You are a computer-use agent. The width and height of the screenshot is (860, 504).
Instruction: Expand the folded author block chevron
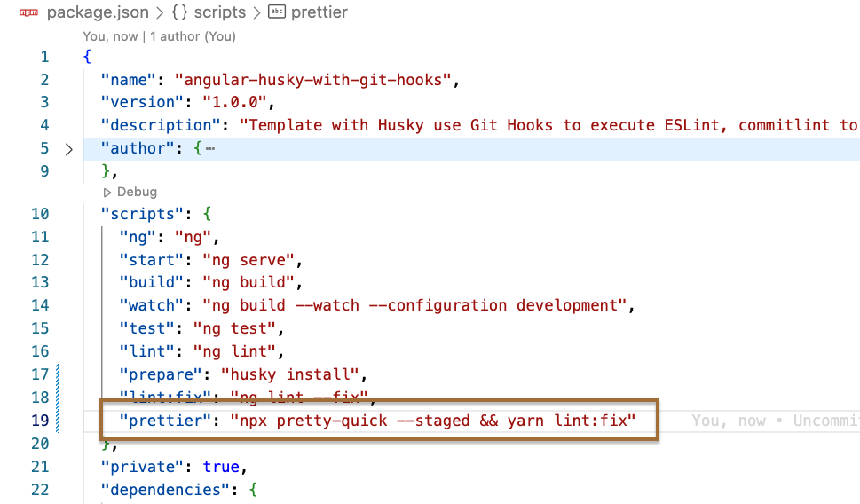(69, 148)
